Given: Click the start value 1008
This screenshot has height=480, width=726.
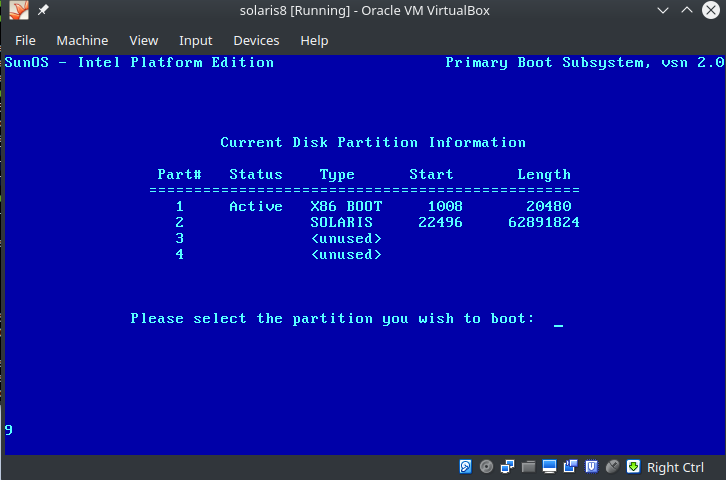Looking at the screenshot, I should pyautogui.click(x=445, y=206).
